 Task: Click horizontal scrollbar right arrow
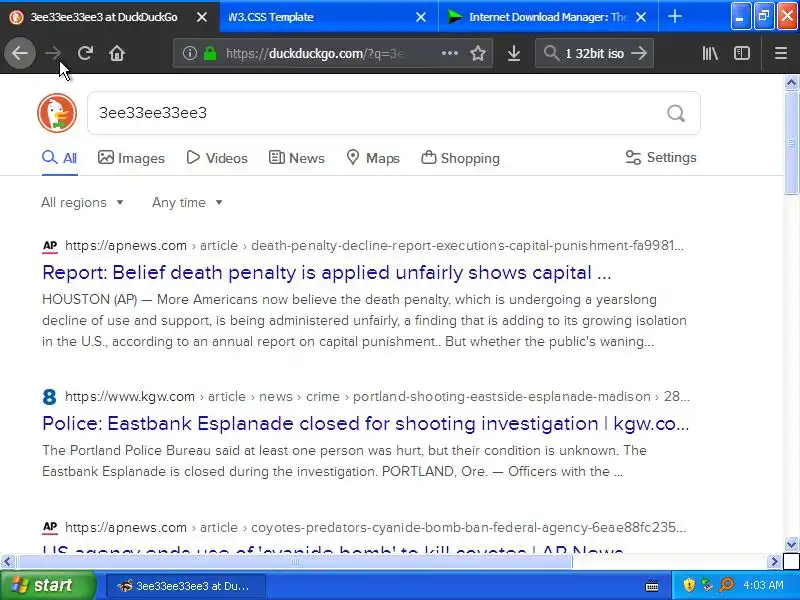[774, 562]
